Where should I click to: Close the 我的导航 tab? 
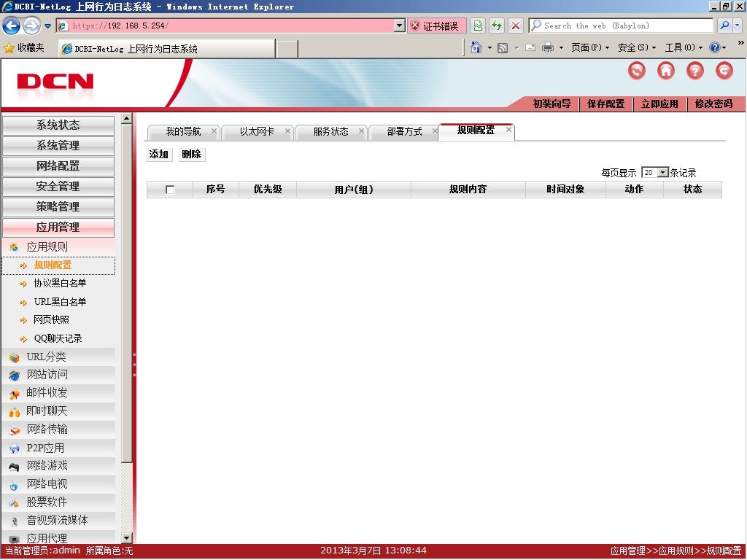point(214,131)
